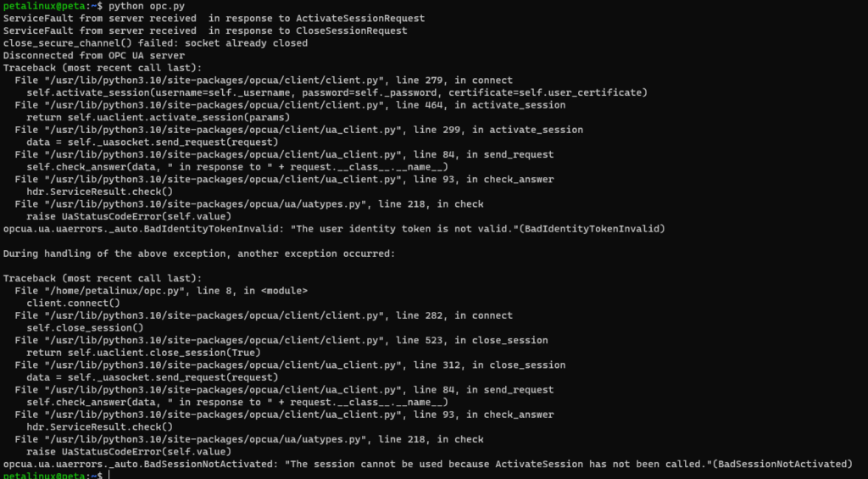Click the 'client.connect()' code line
Viewport: 868px width, 479px height.
[73, 304]
